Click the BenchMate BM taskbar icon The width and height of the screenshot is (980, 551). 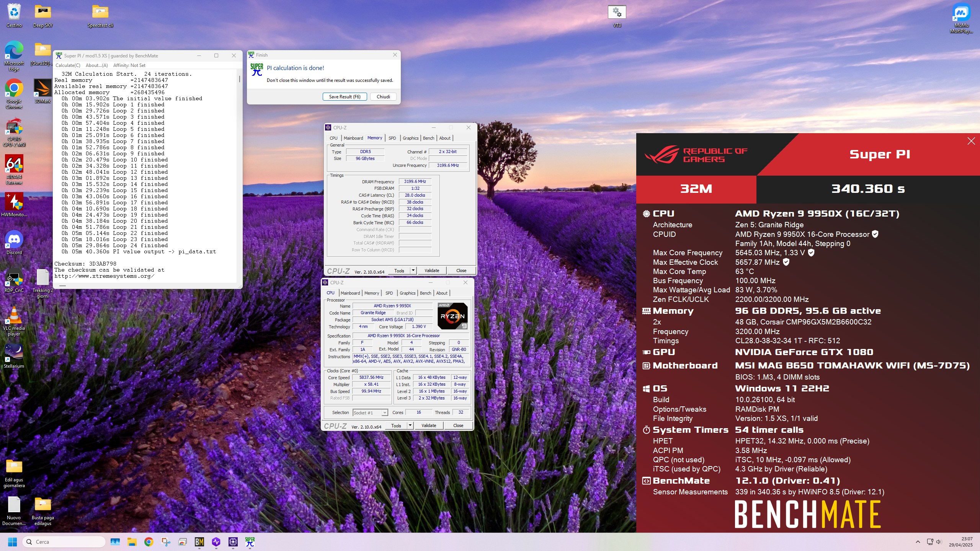199,542
